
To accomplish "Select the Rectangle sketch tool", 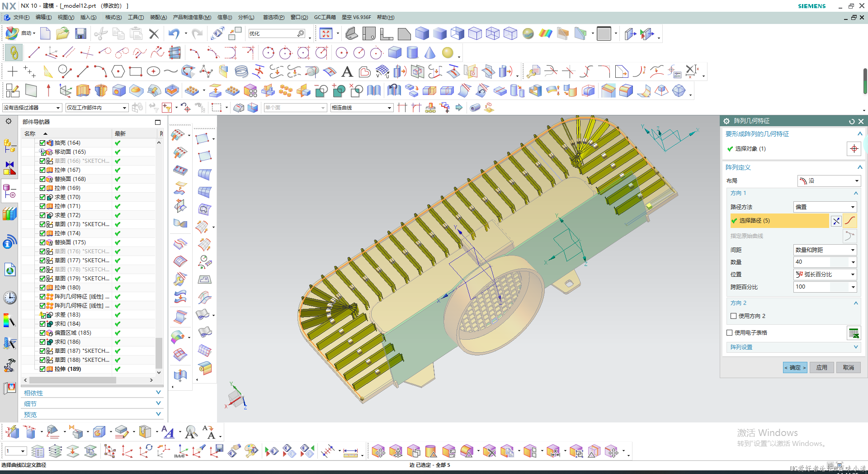I will (x=135, y=71).
